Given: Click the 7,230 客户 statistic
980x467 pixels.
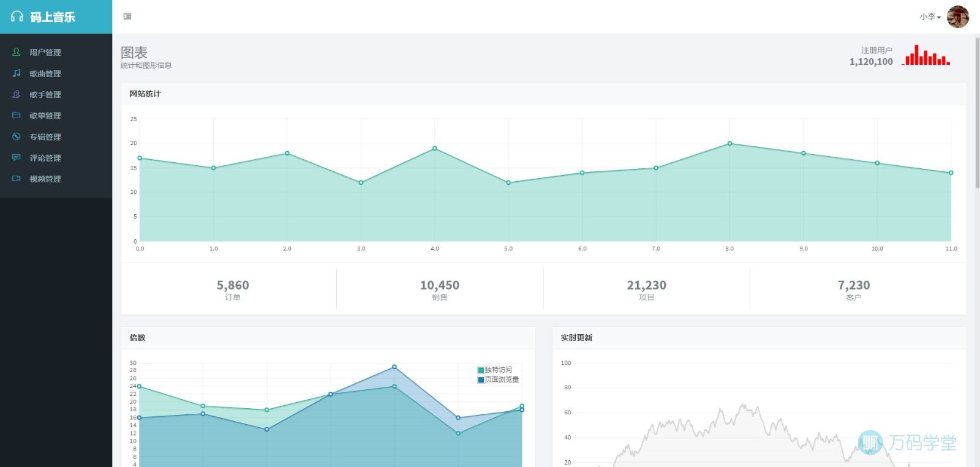Looking at the screenshot, I should click(x=854, y=290).
